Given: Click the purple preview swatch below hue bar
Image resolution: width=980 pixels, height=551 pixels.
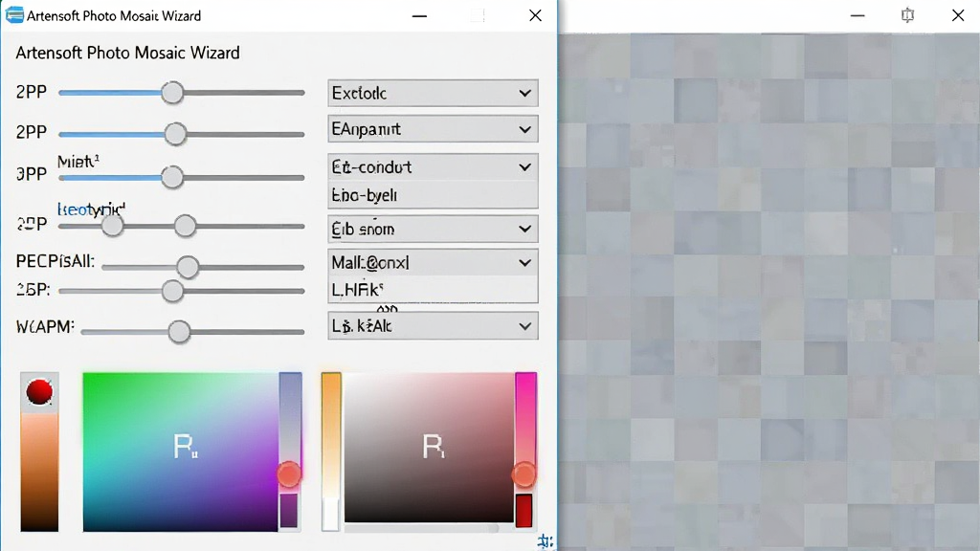Looking at the screenshot, I should coord(289,511).
